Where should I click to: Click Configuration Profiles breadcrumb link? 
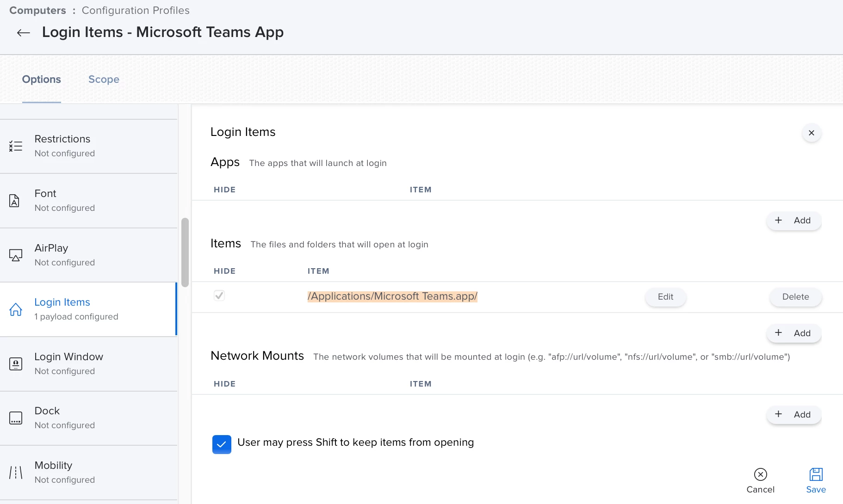[x=136, y=11]
